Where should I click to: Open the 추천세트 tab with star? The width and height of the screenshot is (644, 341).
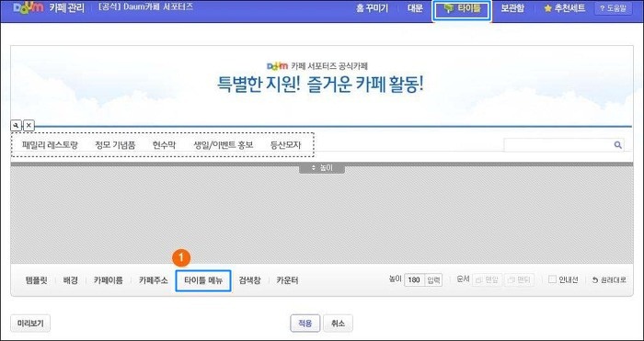(564, 8)
